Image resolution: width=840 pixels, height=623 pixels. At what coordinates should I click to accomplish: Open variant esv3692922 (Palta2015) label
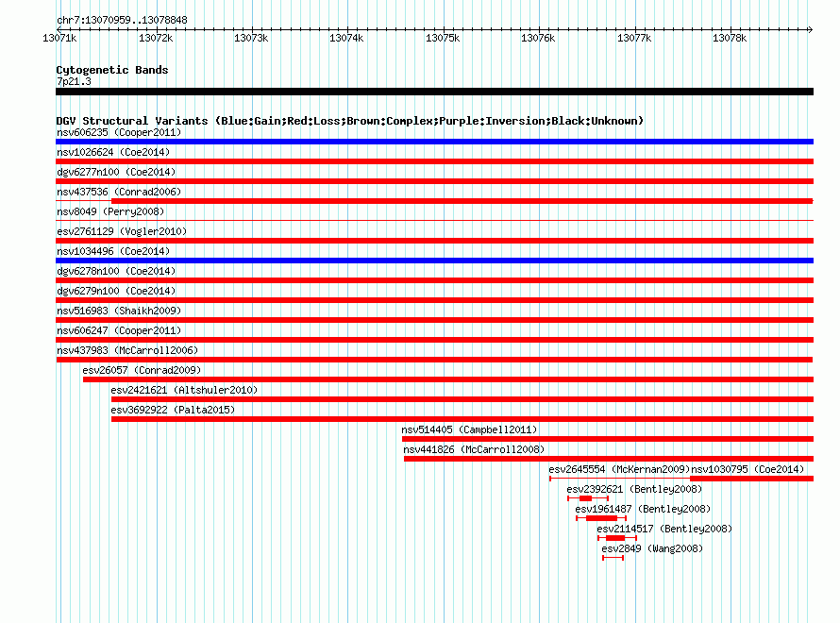pyautogui.click(x=173, y=410)
